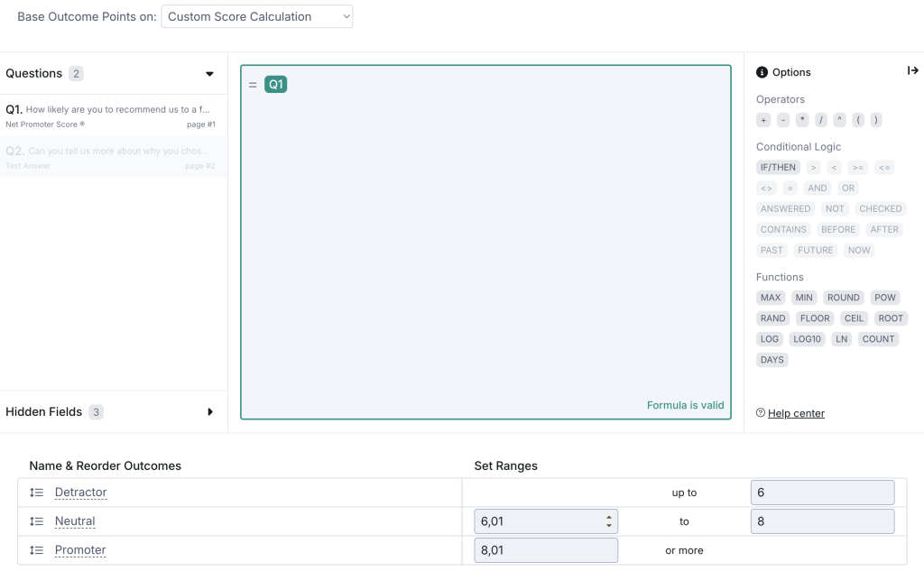
Task: Rename the Detractor outcome
Action: [80, 492]
